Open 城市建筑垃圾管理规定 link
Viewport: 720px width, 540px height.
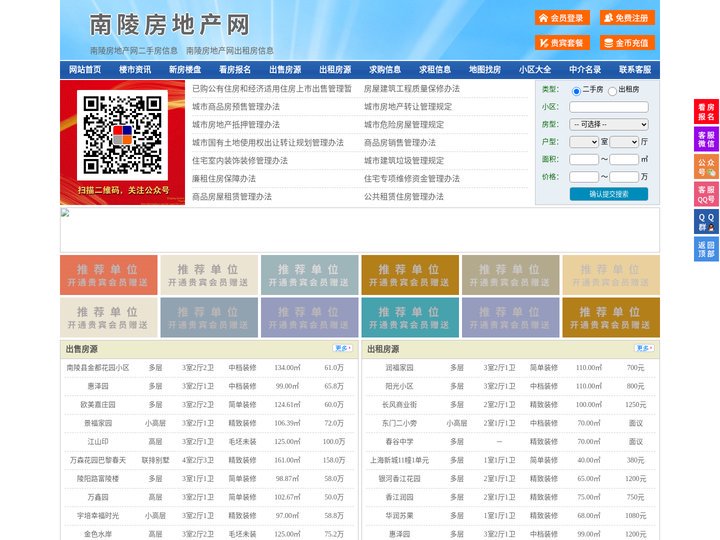coord(404,161)
